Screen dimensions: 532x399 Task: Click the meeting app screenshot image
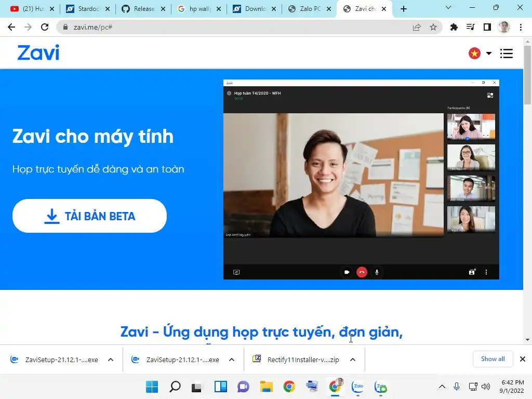point(362,179)
